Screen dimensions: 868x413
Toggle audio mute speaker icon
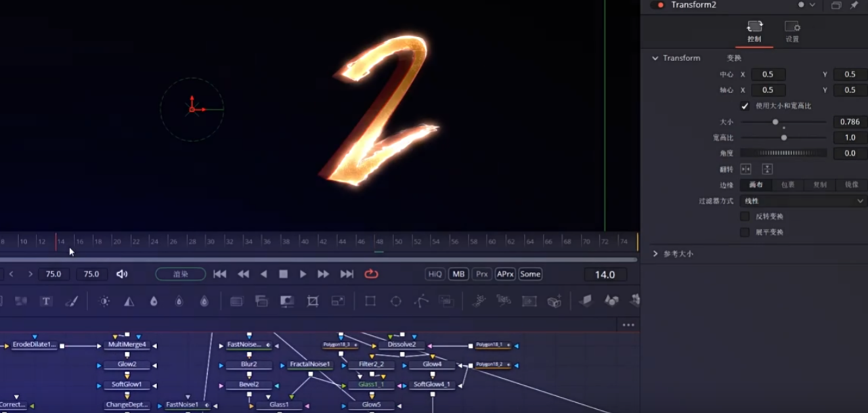(122, 274)
